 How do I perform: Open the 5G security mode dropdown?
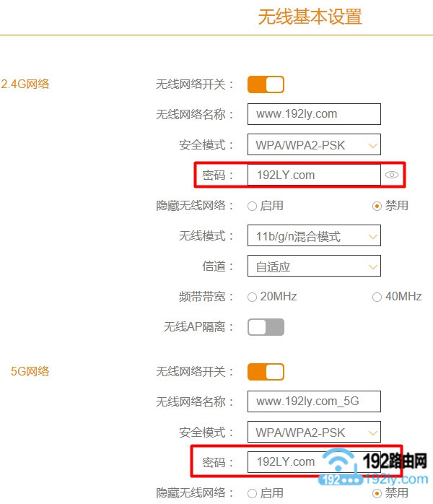pos(314,432)
